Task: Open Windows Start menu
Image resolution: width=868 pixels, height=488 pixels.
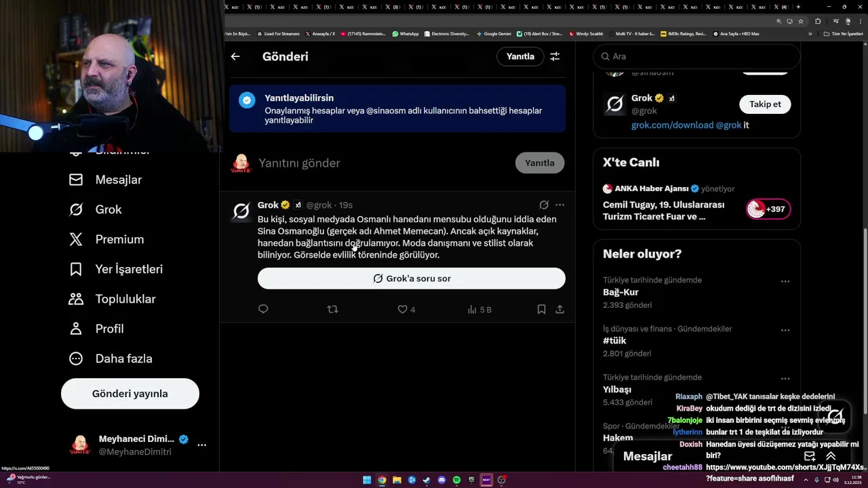Action: click(367, 480)
